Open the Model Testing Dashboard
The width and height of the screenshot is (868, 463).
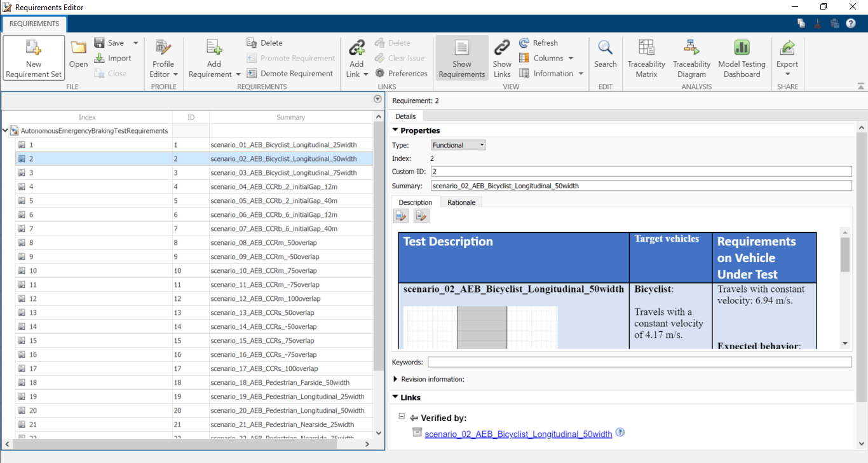tap(742, 58)
